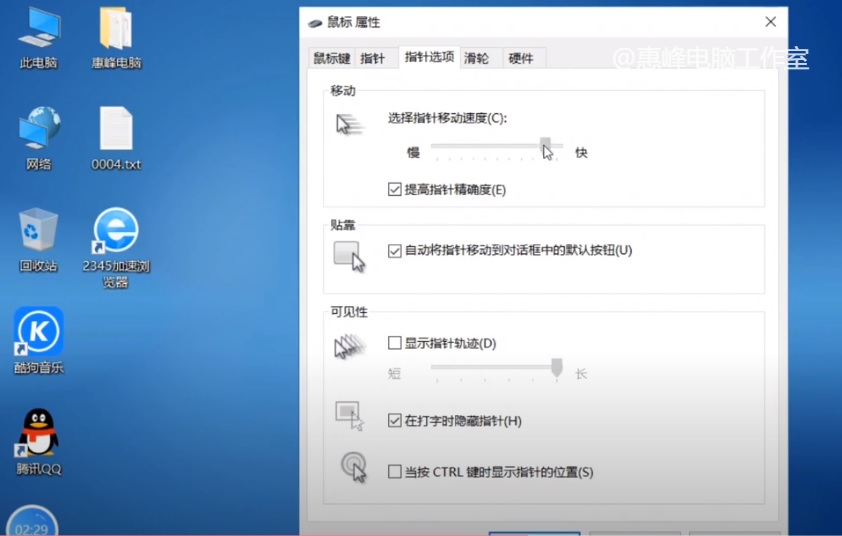Click the 可见性 group heading
This screenshot has height=536, width=842.
coord(349,312)
